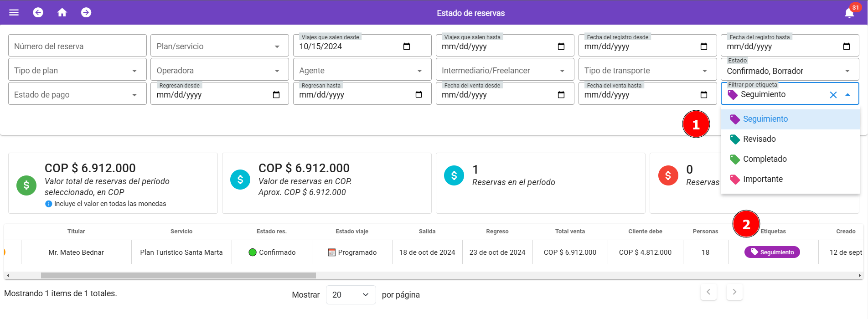Screen dimensions: 868x319
Task: Open calendar for Regresan hasta
Action: point(419,95)
